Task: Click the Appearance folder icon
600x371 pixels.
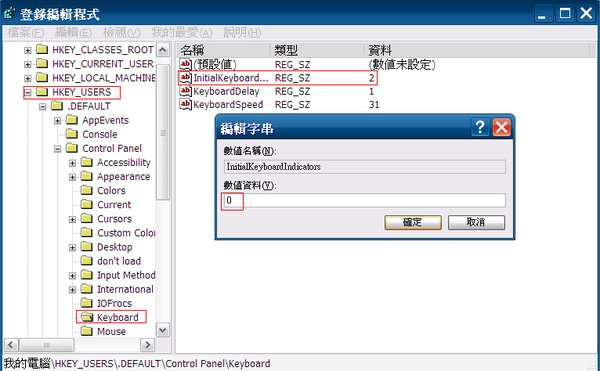Action: (86, 177)
